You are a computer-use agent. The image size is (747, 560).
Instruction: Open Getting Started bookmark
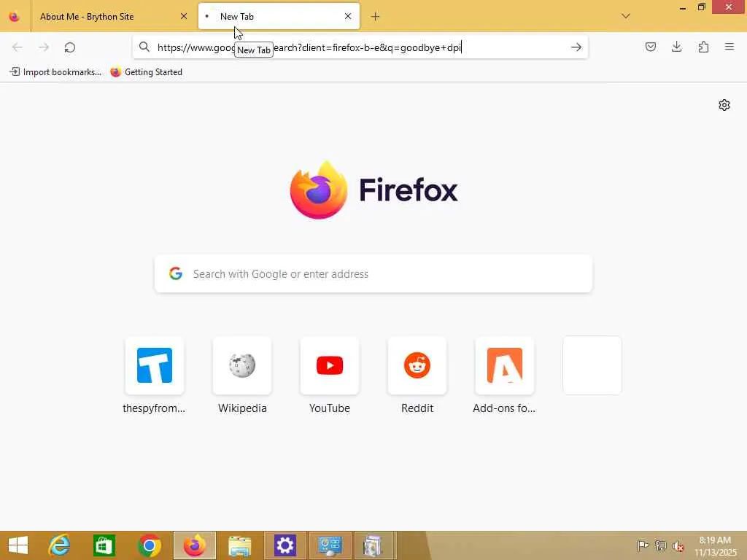[146, 72]
